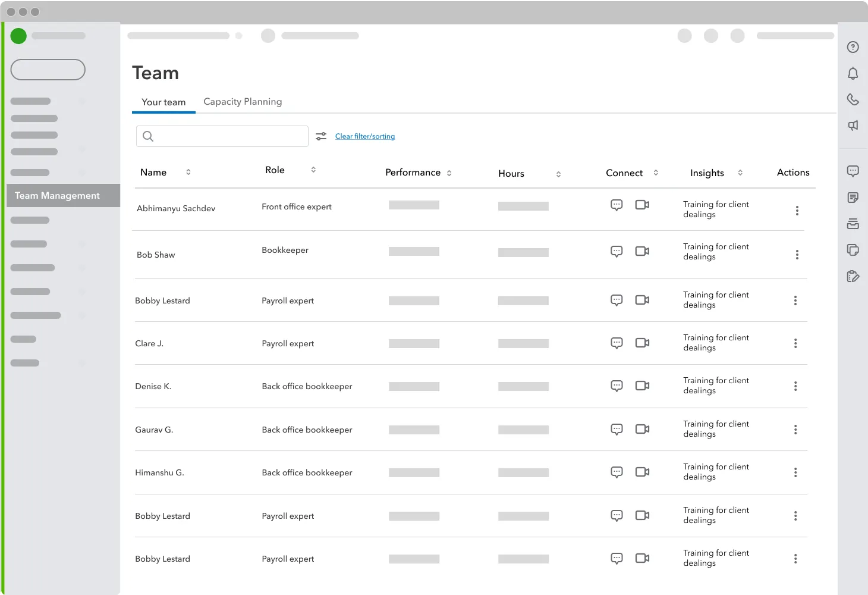Click the clipboard edit icon in right rail
Image resolution: width=868 pixels, height=595 pixels.
coord(853,276)
